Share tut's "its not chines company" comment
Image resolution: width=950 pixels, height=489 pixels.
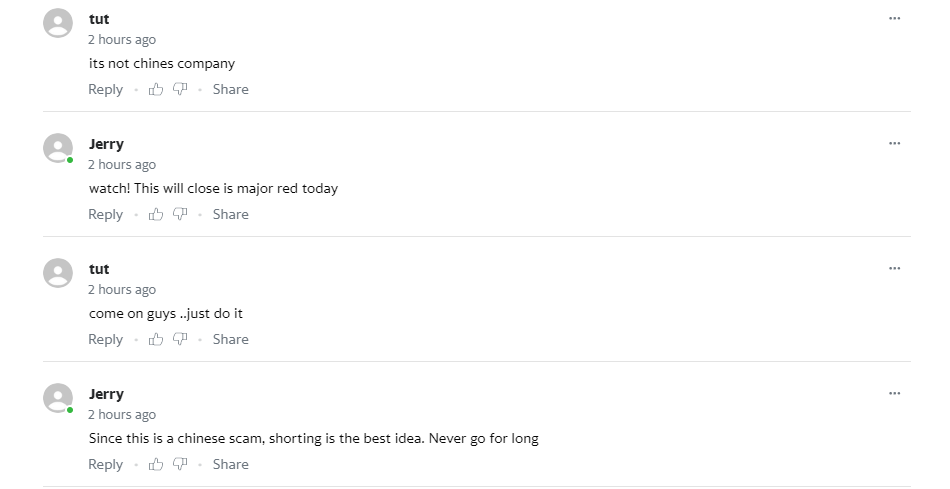230,90
